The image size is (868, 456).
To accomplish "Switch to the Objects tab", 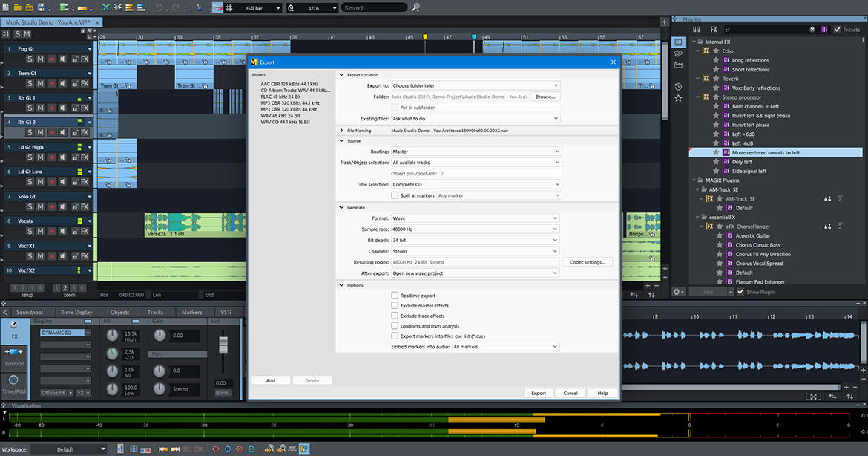I will pyautogui.click(x=120, y=313).
